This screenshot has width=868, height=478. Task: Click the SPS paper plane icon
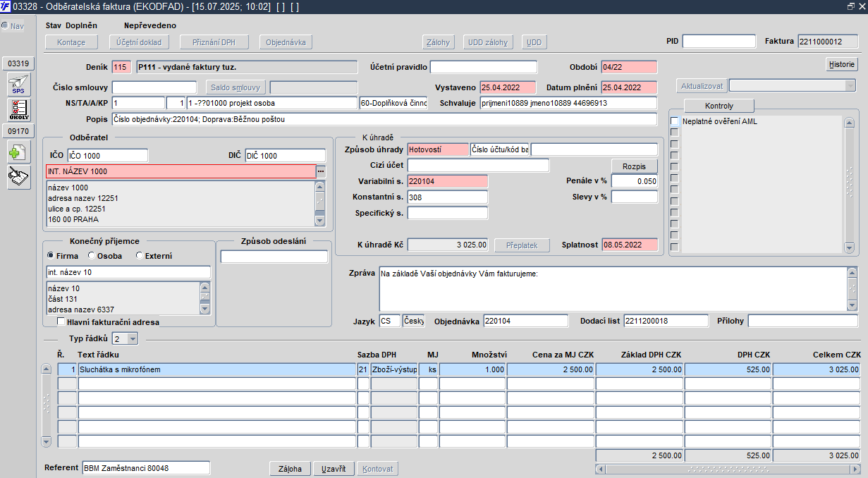click(x=18, y=85)
